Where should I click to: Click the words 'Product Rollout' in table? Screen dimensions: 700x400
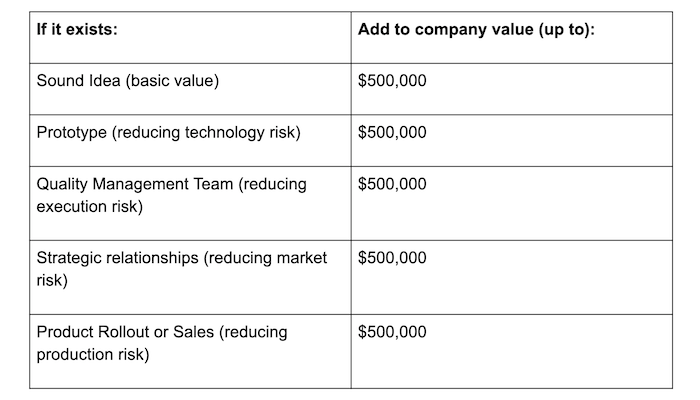93,332
